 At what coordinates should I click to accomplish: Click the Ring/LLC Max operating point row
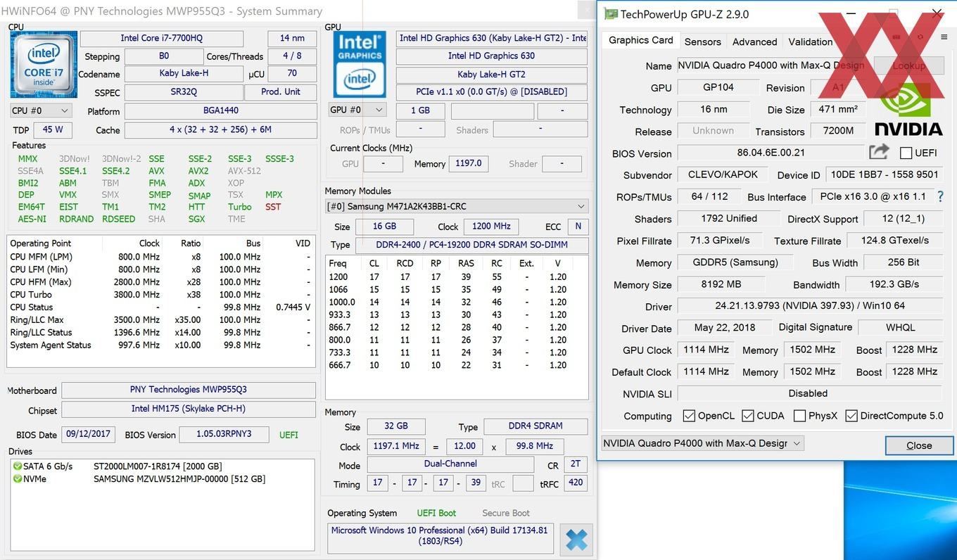[160, 320]
